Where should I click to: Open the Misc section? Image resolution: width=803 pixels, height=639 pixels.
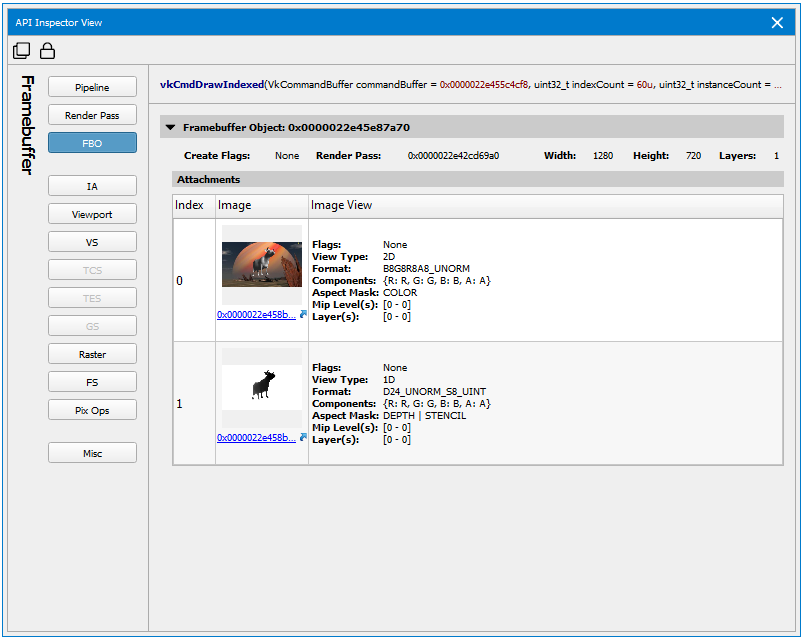(92, 454)
